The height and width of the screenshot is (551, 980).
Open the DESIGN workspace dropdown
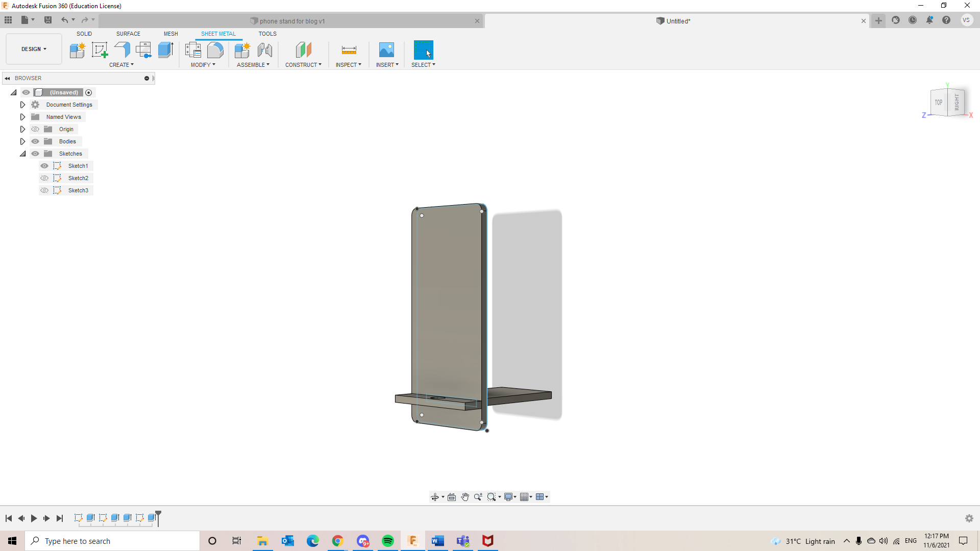[34, 49]
